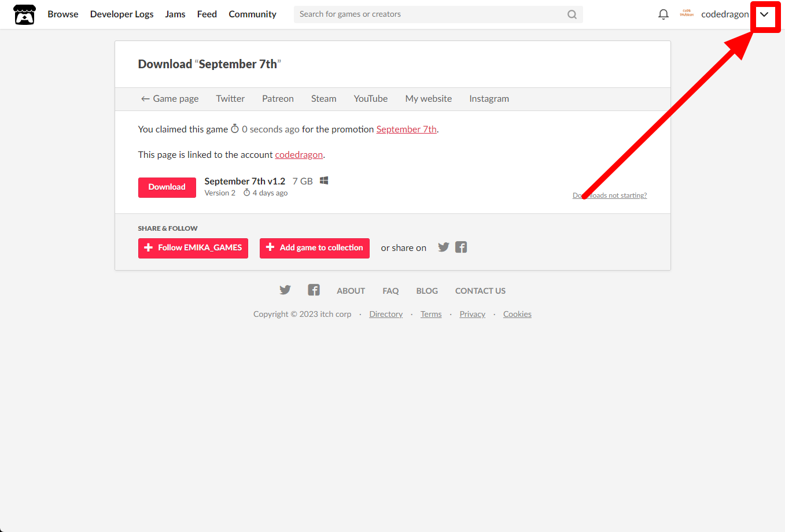785x532 pixels.
Task: Open the YouTube tab link
Action: coord(371,99)
